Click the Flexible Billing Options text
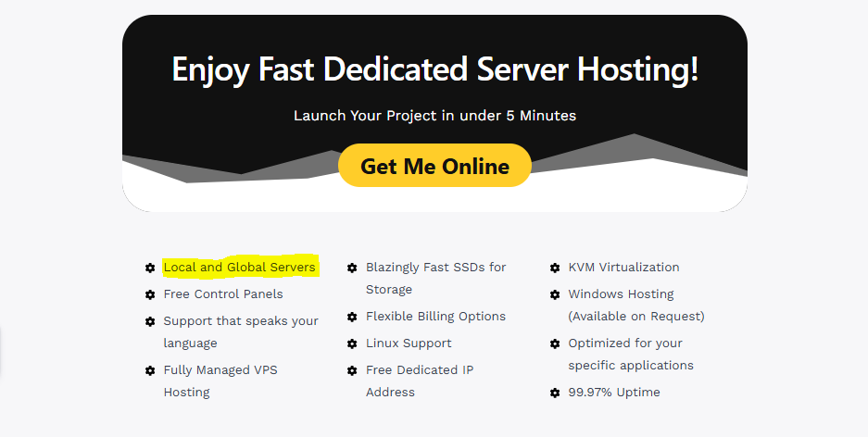The width and height of the screenshot is (868, 437). [435, 316]
